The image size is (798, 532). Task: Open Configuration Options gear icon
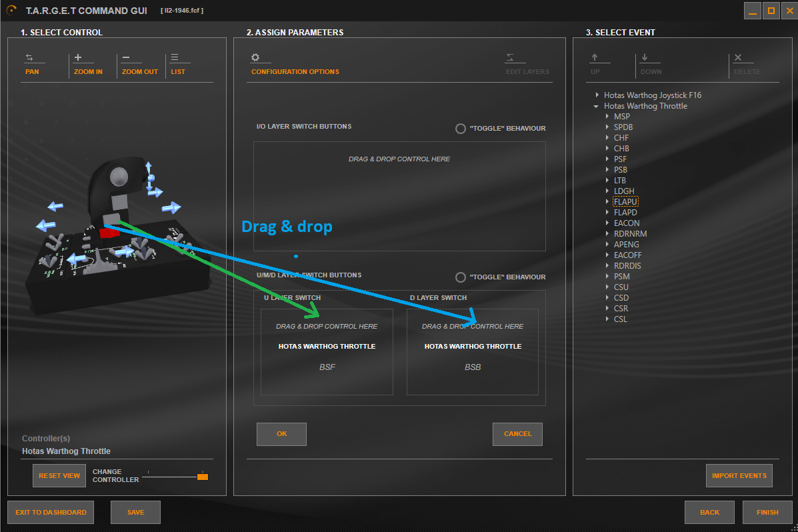[255, 57]
